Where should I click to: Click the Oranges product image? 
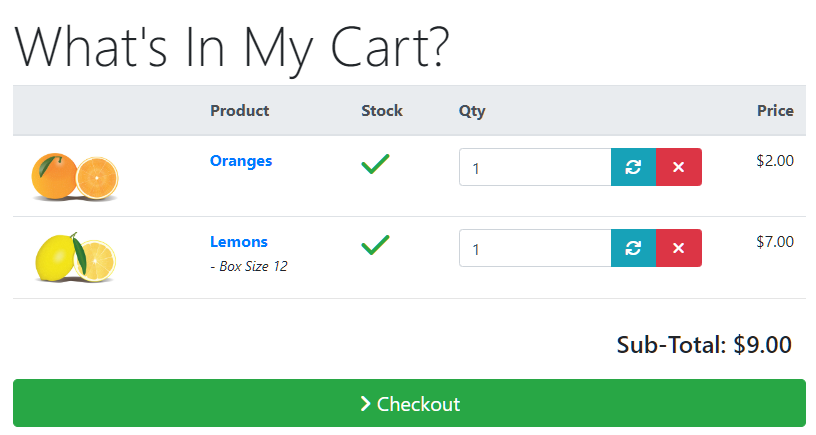75,177
